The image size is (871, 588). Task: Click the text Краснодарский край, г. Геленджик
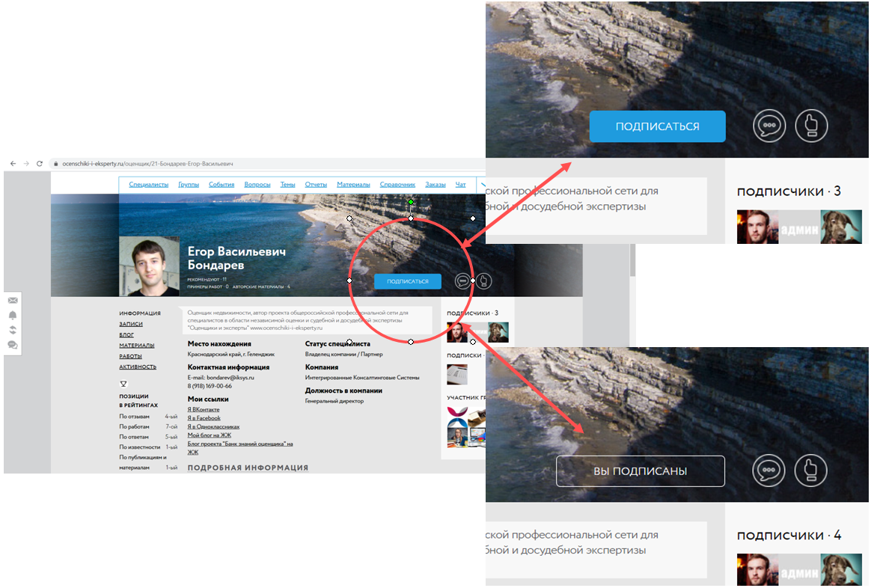pos(231,355)
